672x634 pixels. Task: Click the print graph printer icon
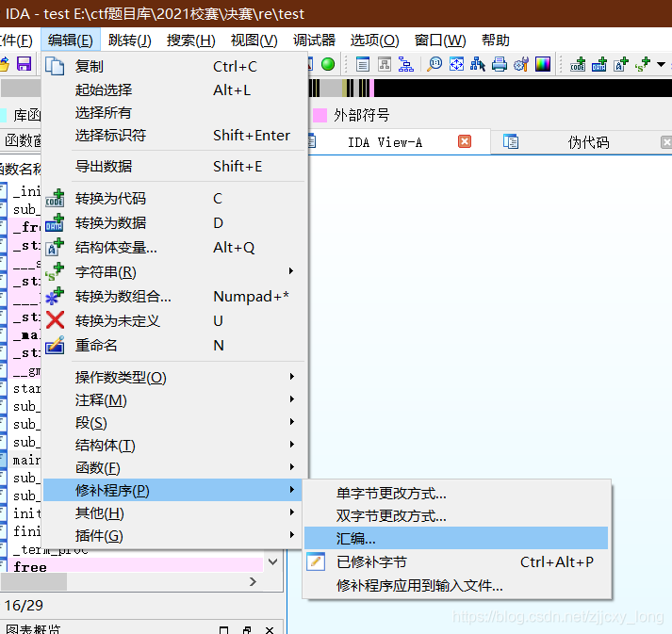pyautogui.click(x=500, y=64)
